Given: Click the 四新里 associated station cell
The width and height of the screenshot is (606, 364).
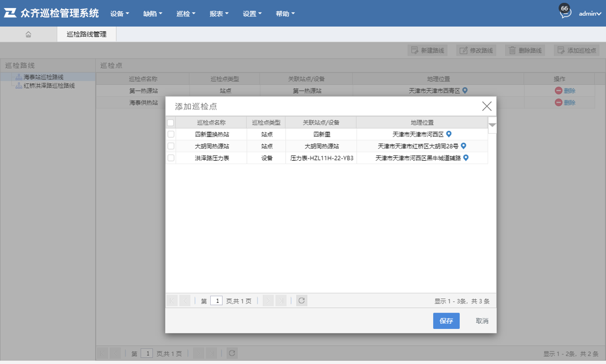Looking at the screenshot, I should point(322,135).
